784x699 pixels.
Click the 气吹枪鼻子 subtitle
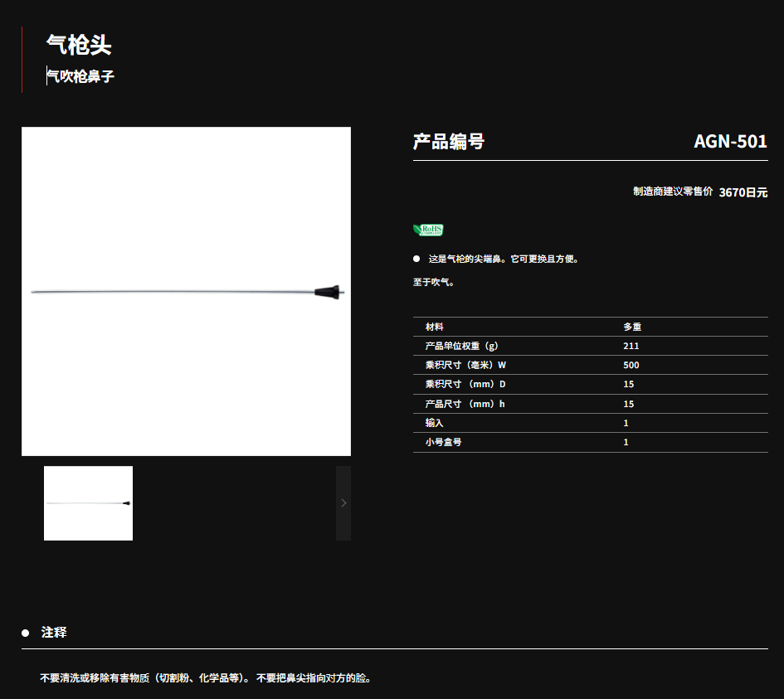pyautogui.click(x=80, y=77)
